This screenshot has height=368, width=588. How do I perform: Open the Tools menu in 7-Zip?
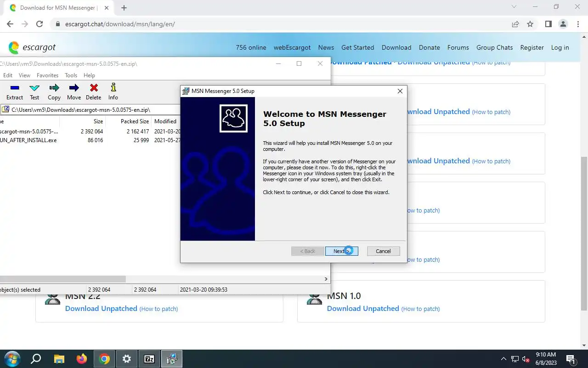[71, 75]
